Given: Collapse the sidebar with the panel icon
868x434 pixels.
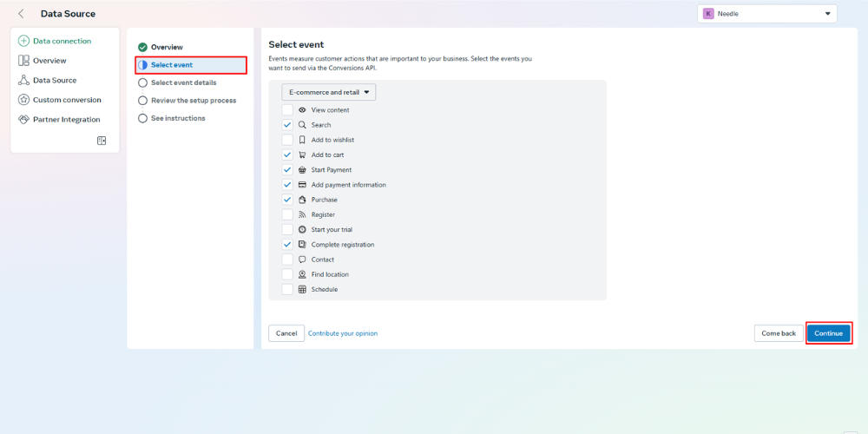Looking at the screenshot, I should (x=102, y=141).
